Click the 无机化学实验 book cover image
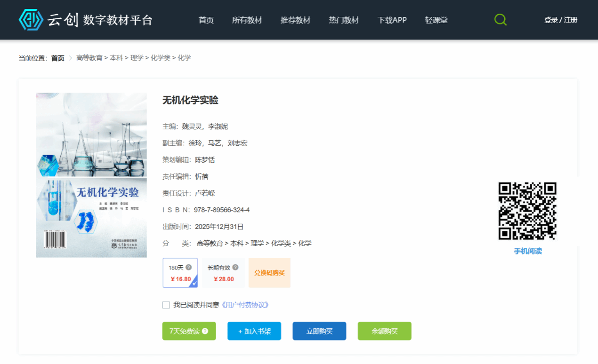The height and width of the screenshot is (364, 598). [x=91, y=175]
